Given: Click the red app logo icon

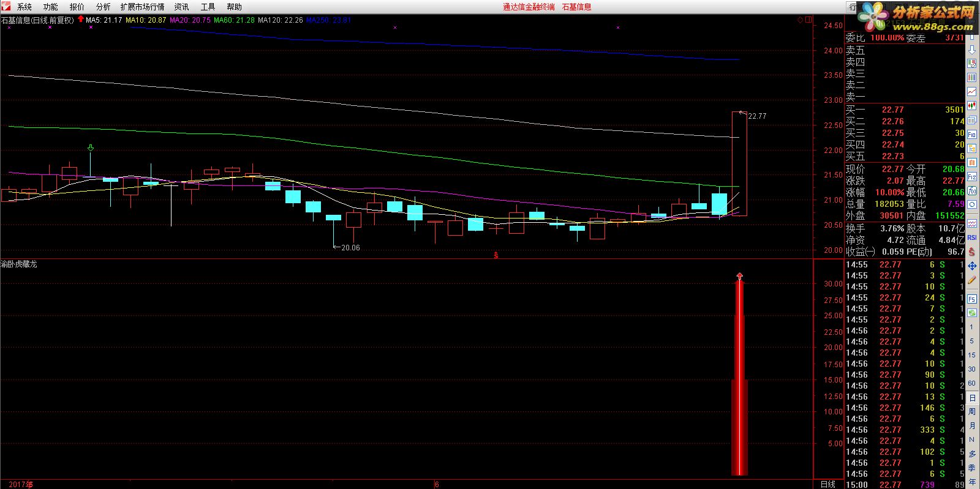Looking at the screenshot, I should (6, 7).
